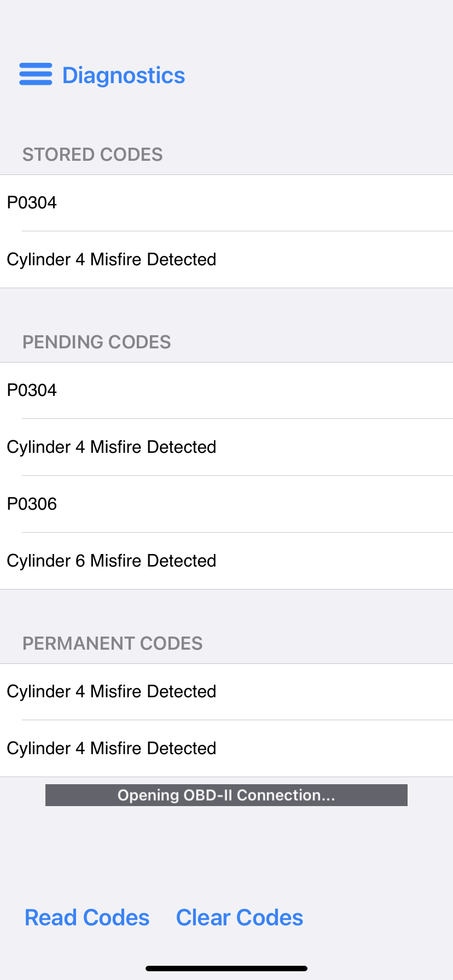Tap the Diagnostics header title
The width and height of the screenshot is (453, 980).
[124, 75]
